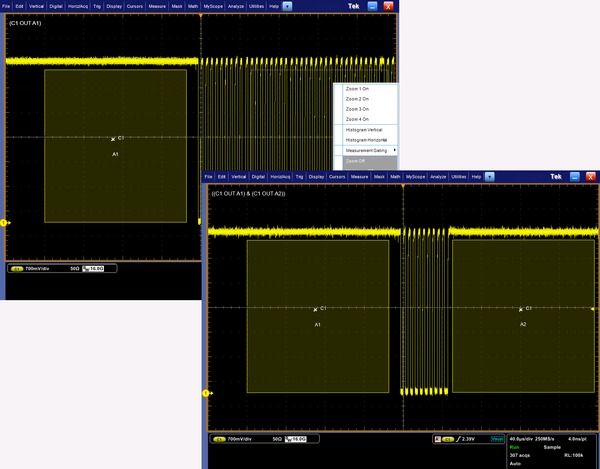Click the C1 channel badge in upper window

pos(16,269)
